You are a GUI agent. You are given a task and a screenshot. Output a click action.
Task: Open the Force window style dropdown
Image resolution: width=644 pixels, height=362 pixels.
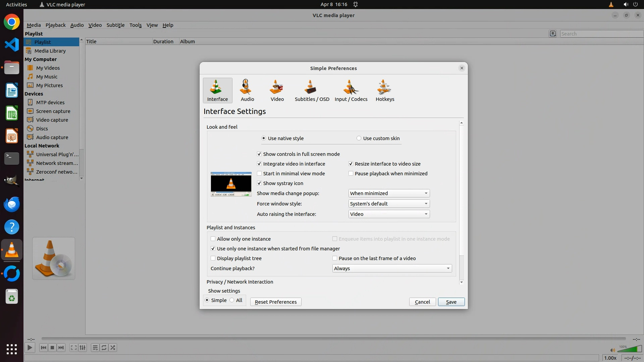(x=389, y=204)
